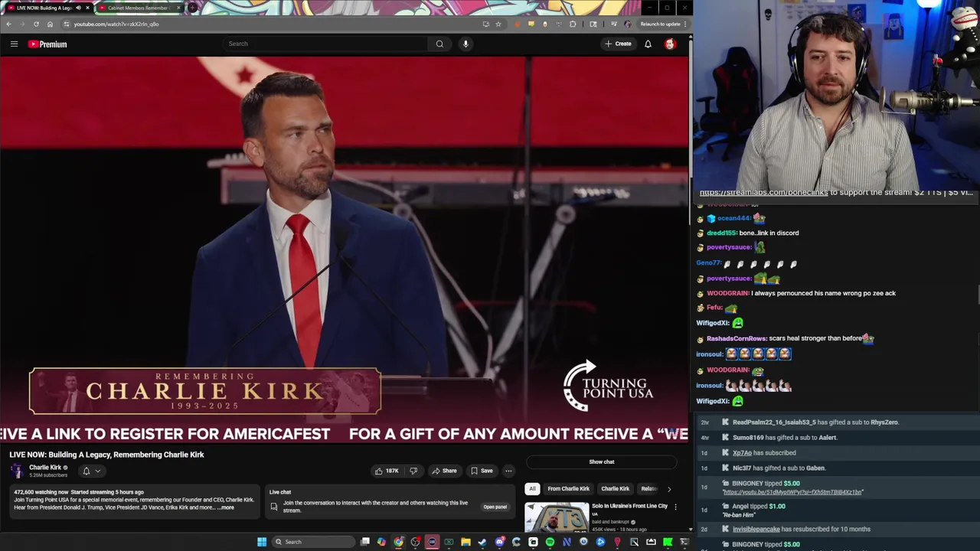Click the YouTube Premium logo
Viewport: 980px width, 551px height.
pos(47,44)
